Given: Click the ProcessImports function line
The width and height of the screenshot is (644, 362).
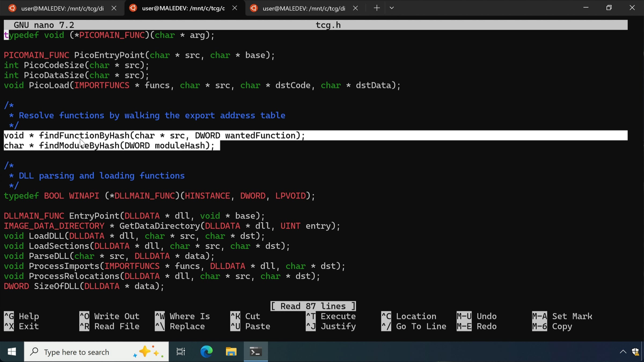Looking at the screenshot, I should (x=174, y=266).
